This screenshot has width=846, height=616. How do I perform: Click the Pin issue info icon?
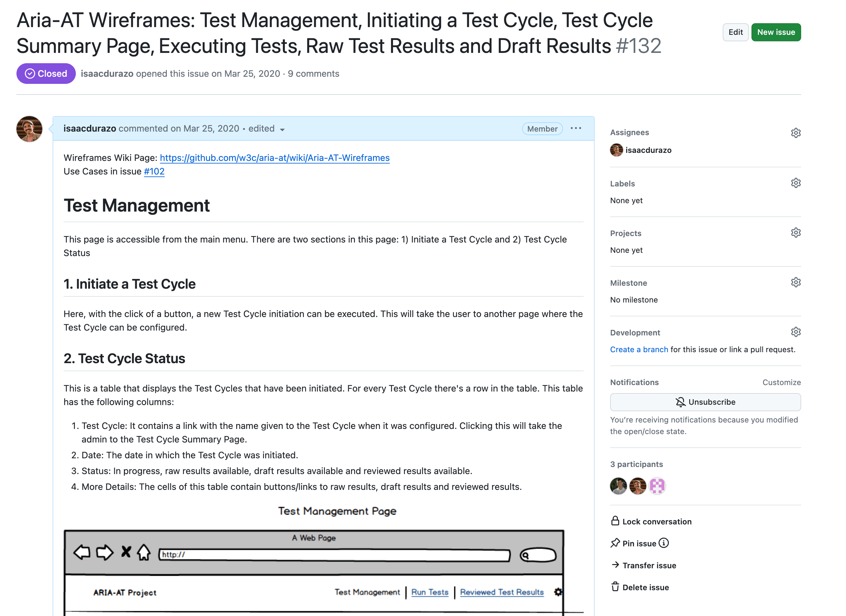pyautogui.click(x=663, y=543)
